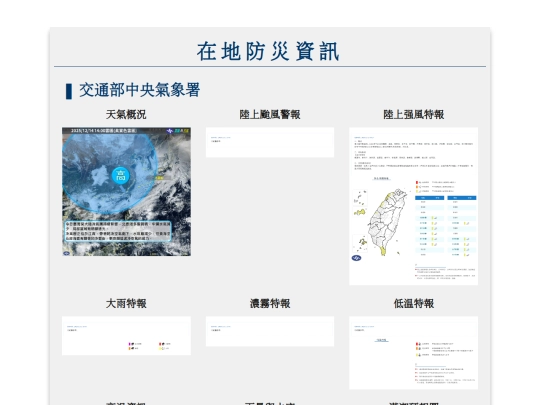Click the 天氣概況 heading
This screenshot has height=405, width=540.
coord(126,115)
